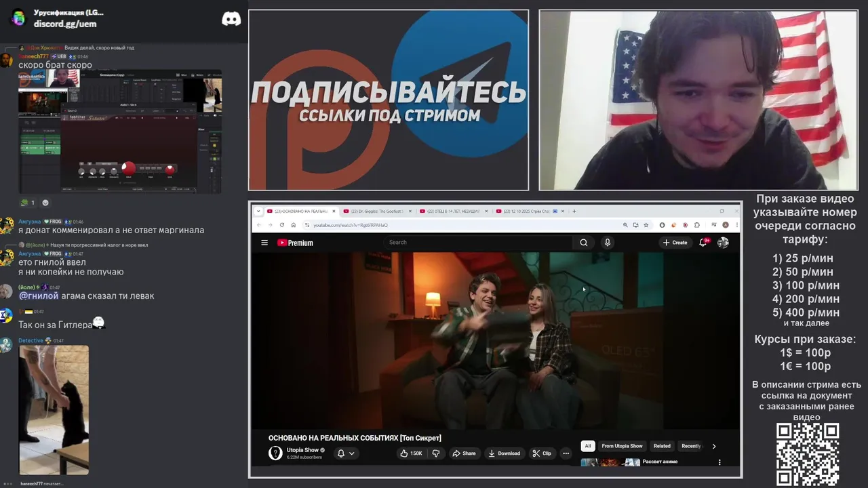Open the Chrome three-dot menu
868x488 pixels.
pyautogui.click(x=736, y=225)
